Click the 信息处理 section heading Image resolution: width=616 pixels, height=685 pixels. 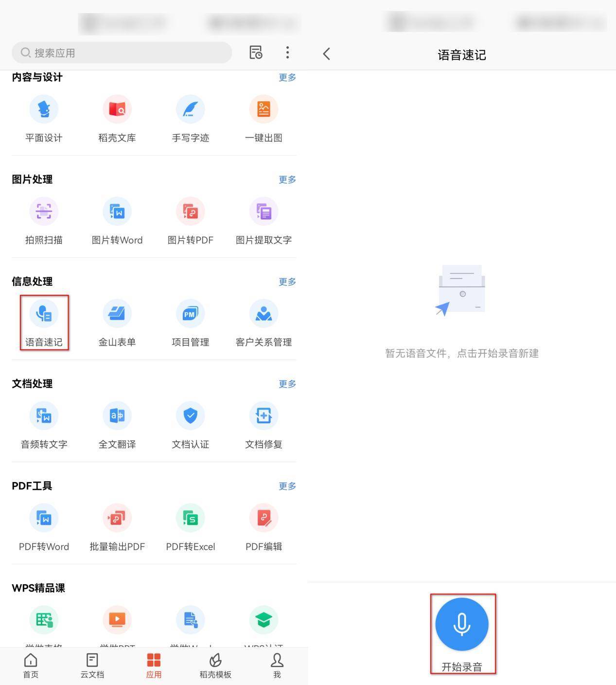click(32, 281)
